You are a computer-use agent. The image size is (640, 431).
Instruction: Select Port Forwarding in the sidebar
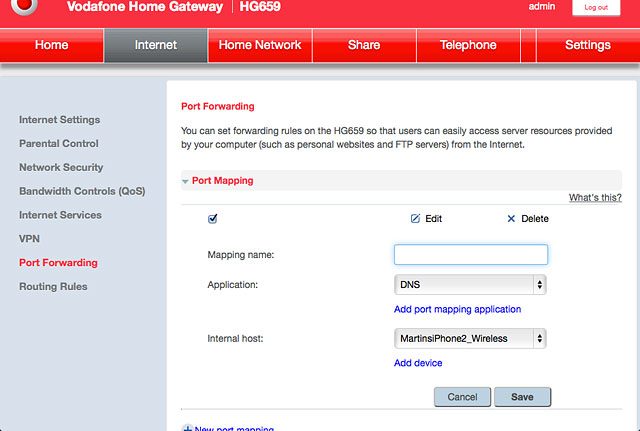[58, 263]
